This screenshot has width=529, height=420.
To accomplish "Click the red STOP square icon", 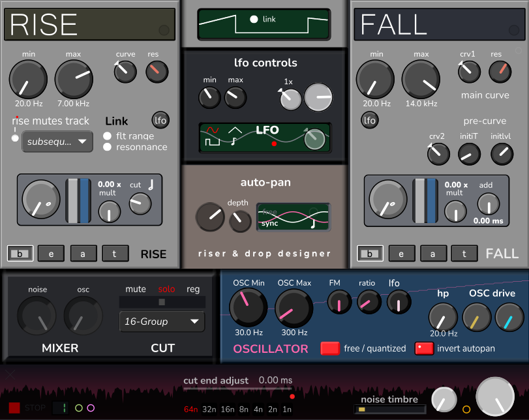I will (14, 408).
